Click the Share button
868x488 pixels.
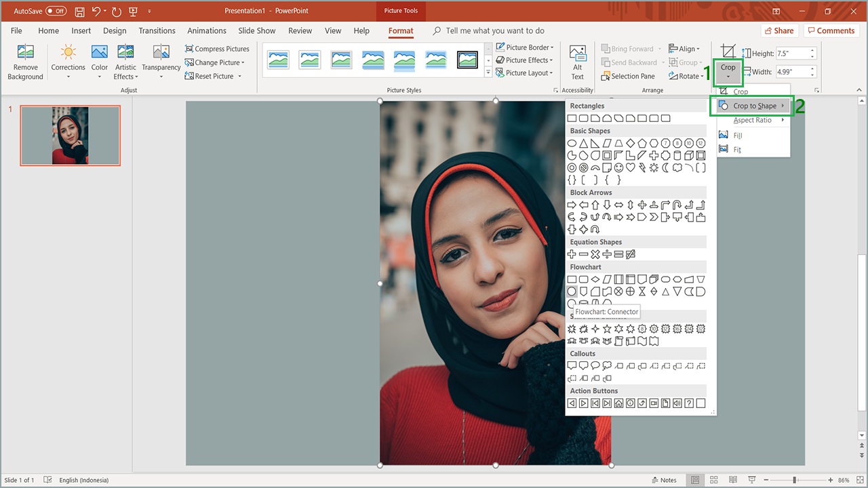tap(778, 30)
